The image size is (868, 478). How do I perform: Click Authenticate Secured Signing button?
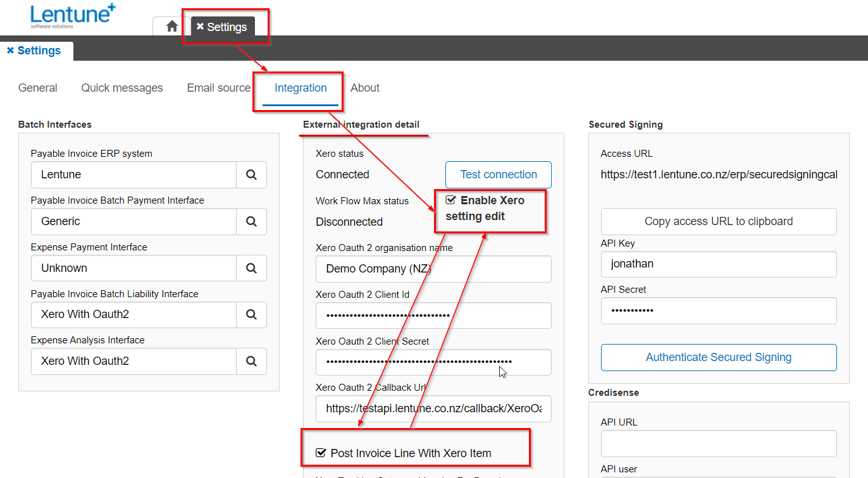click(x=719, y=357)
